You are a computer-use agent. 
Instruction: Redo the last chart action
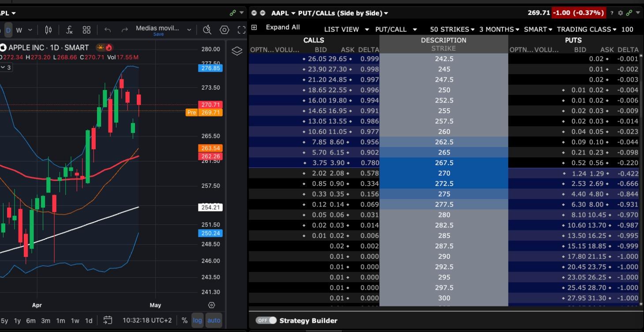124,30
